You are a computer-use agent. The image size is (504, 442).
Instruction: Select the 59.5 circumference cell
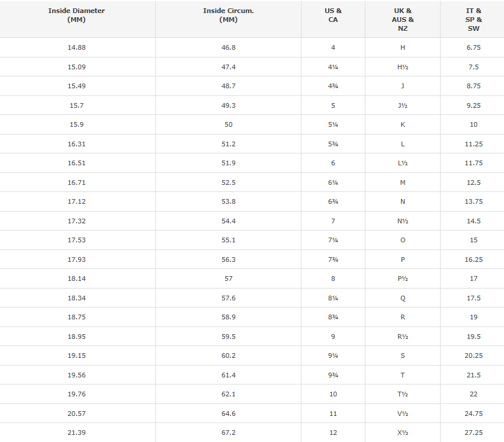tap(229, 337)
